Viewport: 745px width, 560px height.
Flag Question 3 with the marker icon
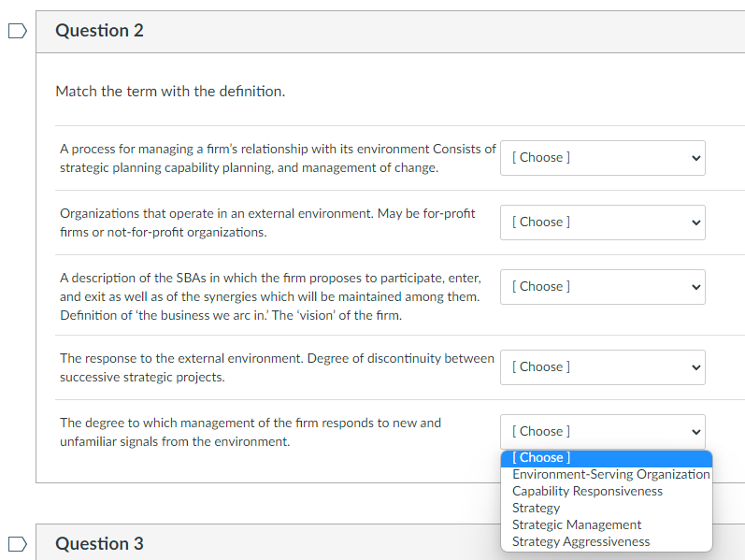[x=18, y=544]
